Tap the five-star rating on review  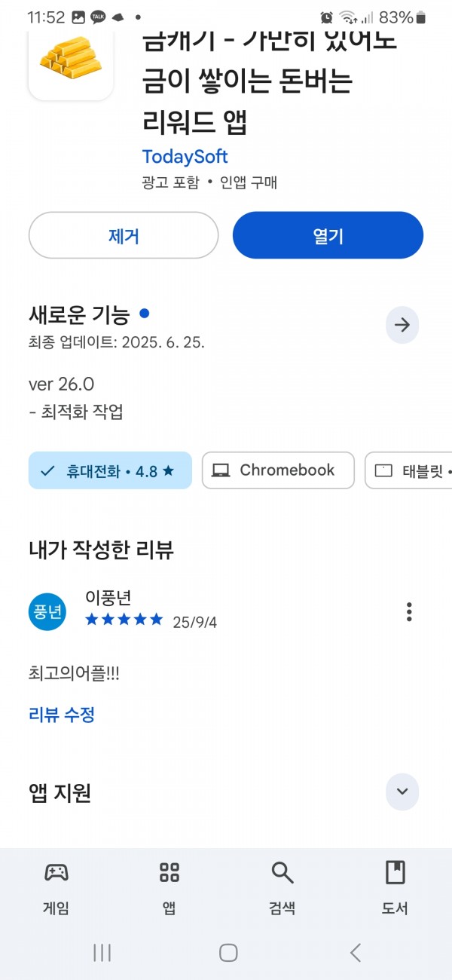coord(124,620)
